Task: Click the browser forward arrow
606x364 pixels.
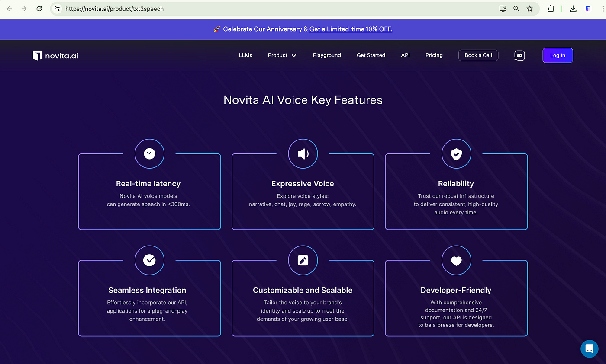Action: (x=24, y=9)
